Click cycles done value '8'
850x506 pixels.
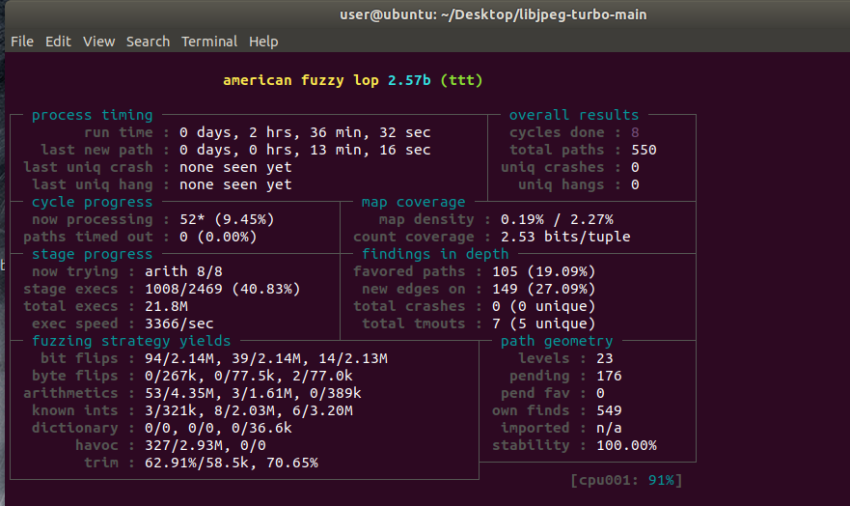[635, 132]
